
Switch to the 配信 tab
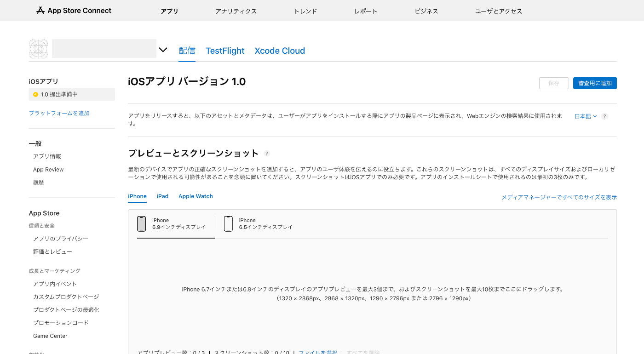pos(187,51)
